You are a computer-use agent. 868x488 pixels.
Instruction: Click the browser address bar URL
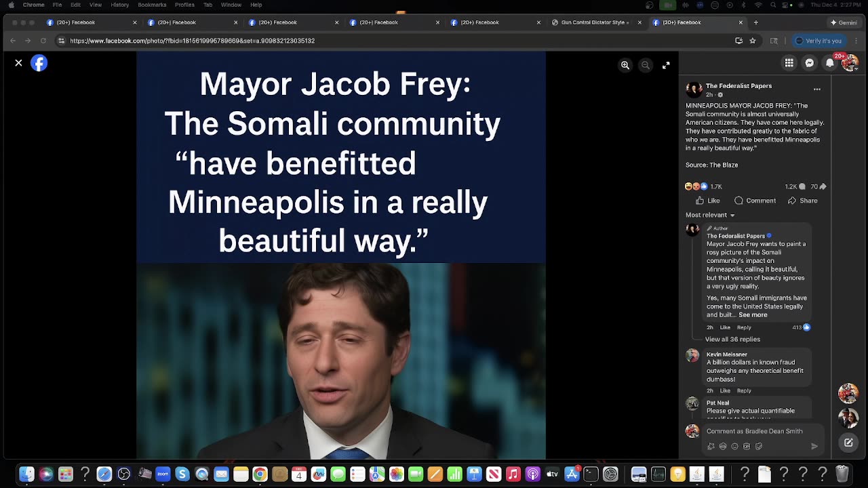192,41
